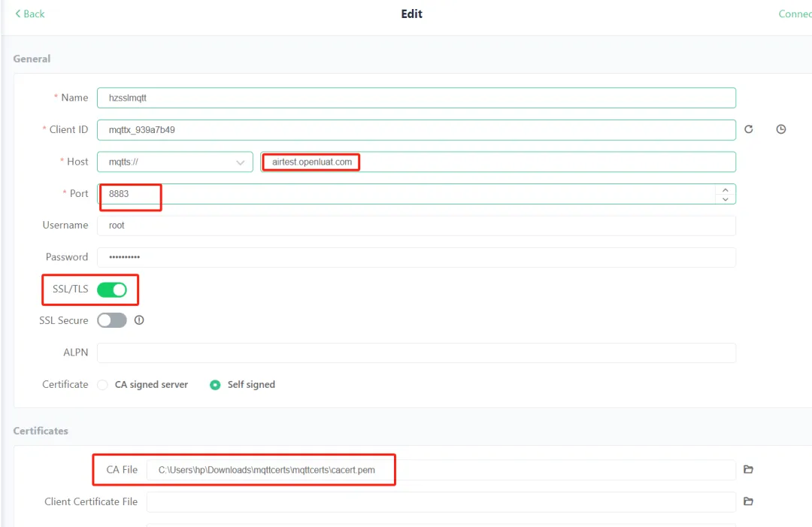Open folder picker for Client Certificate File
Image resolution: width=812 pixels, height=527 pixels.
(x=748, y=501)
